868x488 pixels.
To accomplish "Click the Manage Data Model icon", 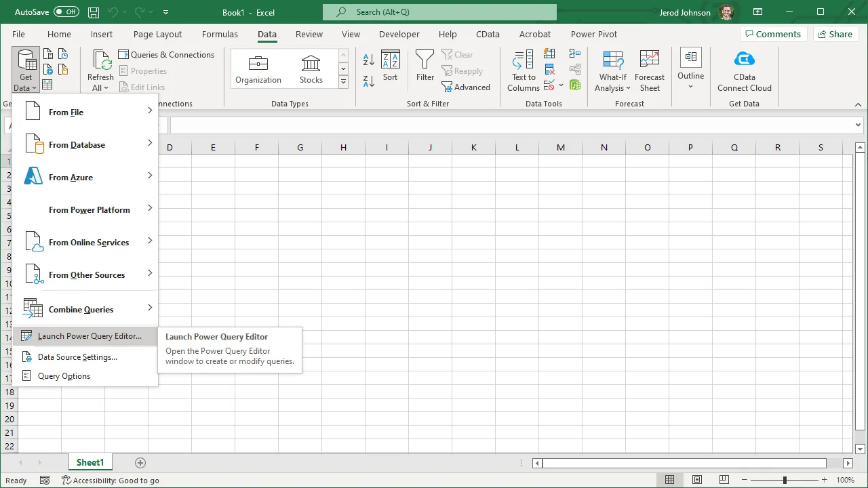I will point(575,85).
